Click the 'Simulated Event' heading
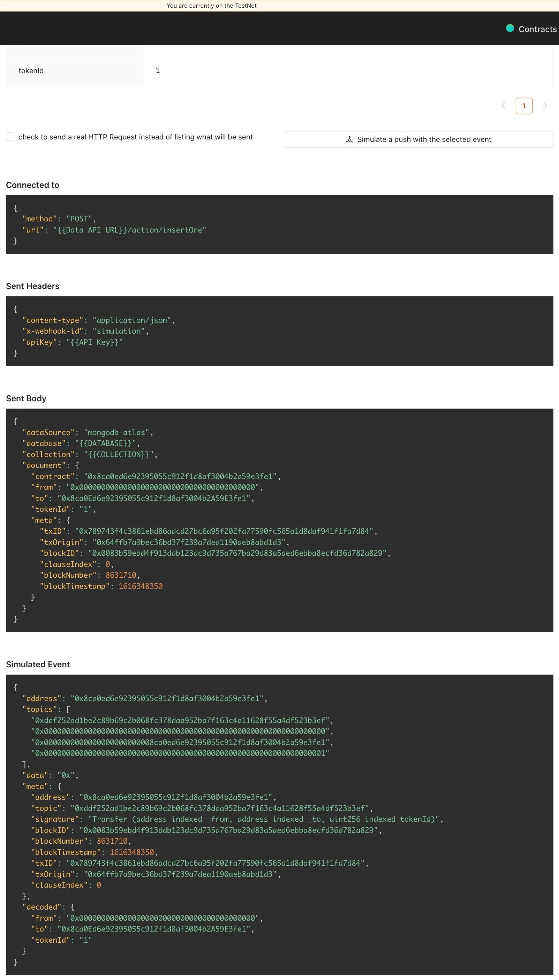Image resolution: width=559 pixels, height=980 pixels. pos(38,664)
